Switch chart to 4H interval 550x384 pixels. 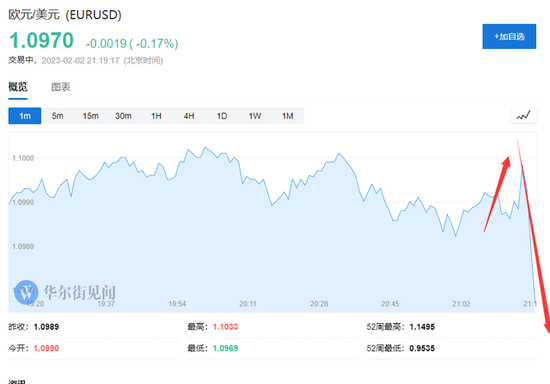[189, 116]
